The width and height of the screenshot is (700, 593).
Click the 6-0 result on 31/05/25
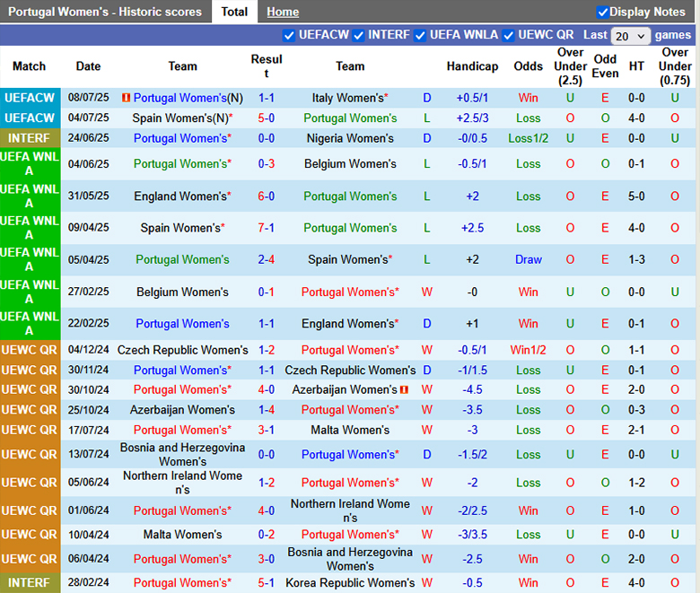[266, 196]
